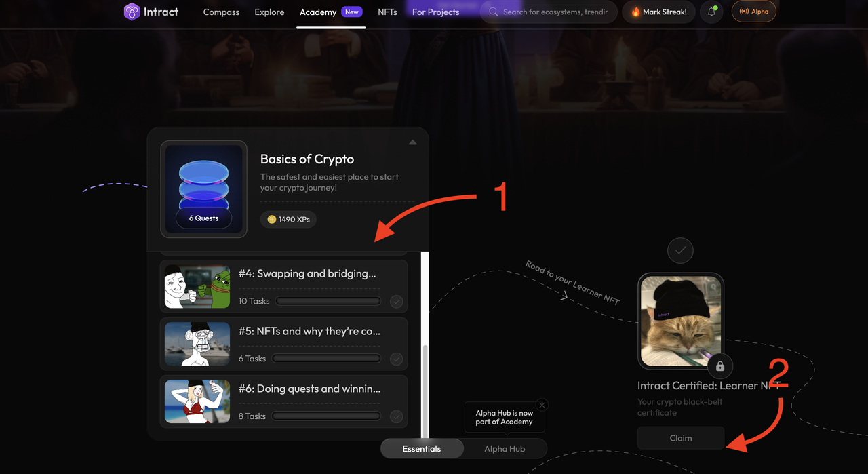
Task: Click the search magnifier icon
Action: 493,12
